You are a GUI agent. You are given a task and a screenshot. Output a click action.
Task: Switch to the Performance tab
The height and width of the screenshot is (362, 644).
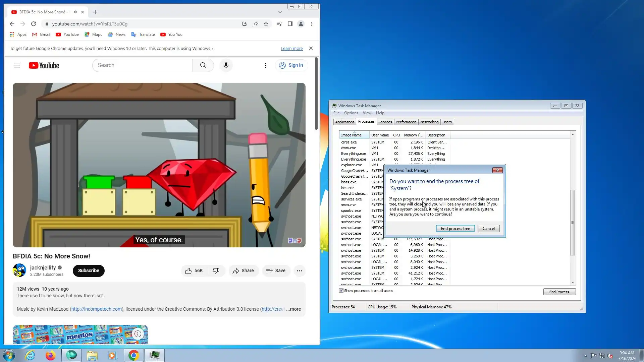pyautogui.click(x=406, y=122)
